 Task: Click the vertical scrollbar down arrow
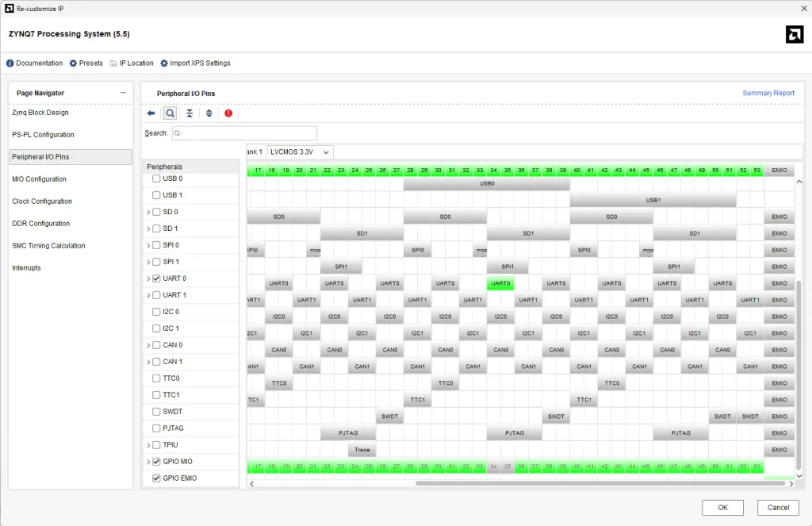coord(799,476)
